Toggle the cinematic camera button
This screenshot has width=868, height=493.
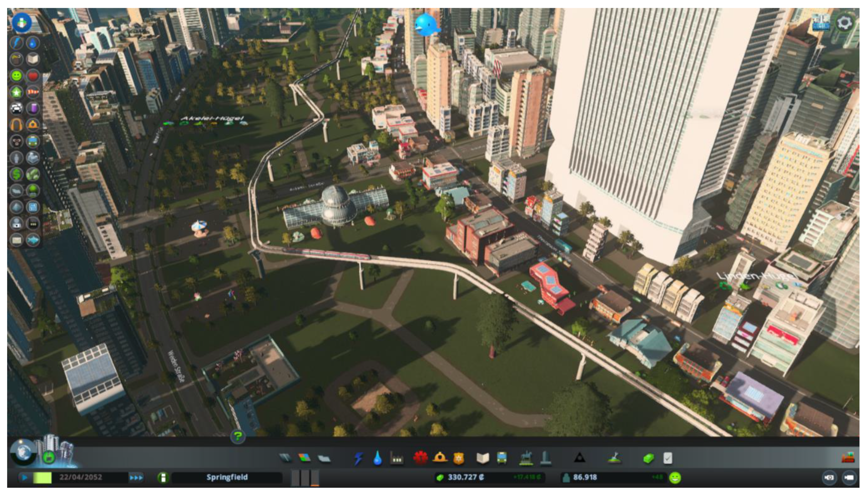pyautogui.click(x=829, y=478)
